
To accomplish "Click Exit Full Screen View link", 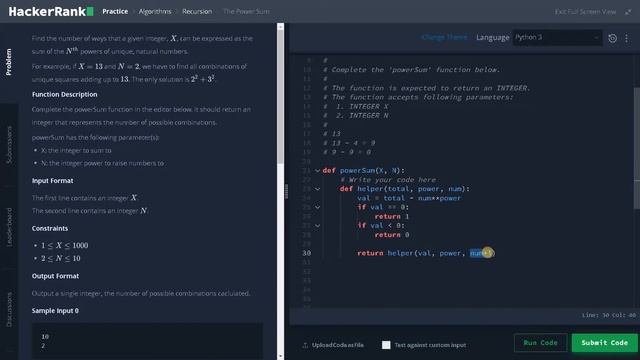I will (x=585, y=12).
